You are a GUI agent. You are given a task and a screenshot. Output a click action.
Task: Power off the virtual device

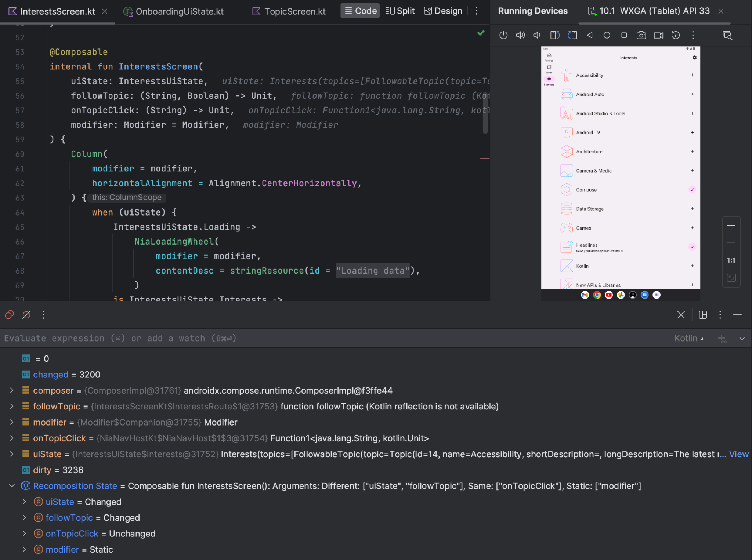coord(503,35)
